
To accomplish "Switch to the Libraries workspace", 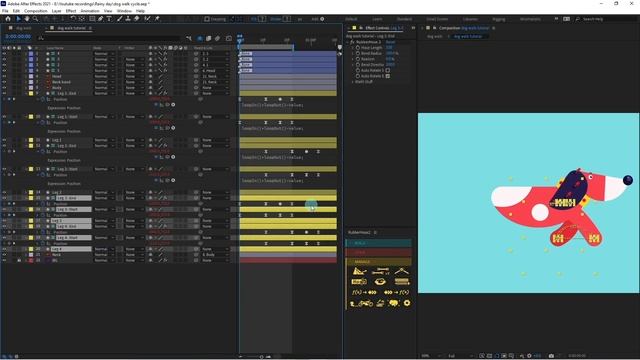I will (x=470, y=19).
